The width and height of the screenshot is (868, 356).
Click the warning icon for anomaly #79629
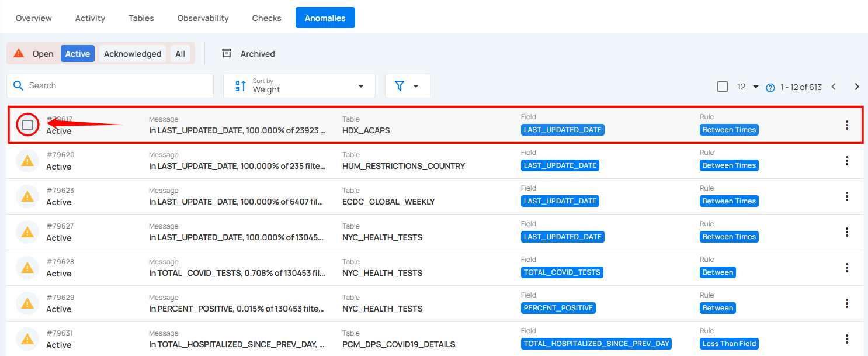(27, 303)
